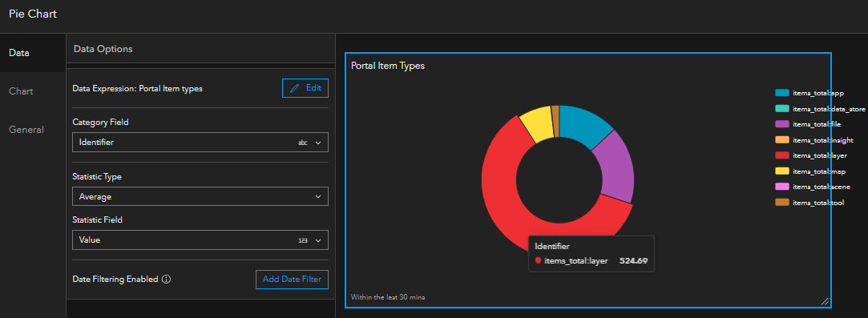This screenshot has height=318, width=868.
Task: Click the 524.69 tooltip value
Action: click(633, 260)
